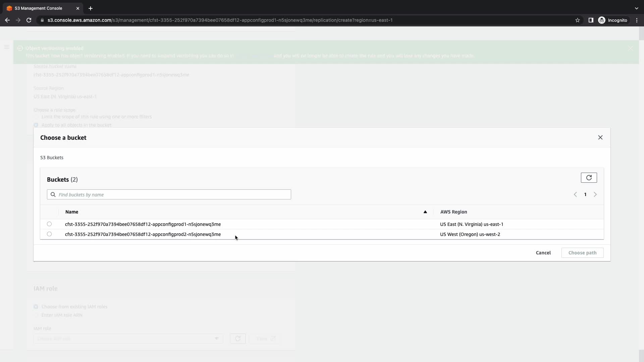This screenshot has width=644, height=362.
Task: Close the Choose a bucket dialog
Action: pyautogui.click(x=600, y=137)
